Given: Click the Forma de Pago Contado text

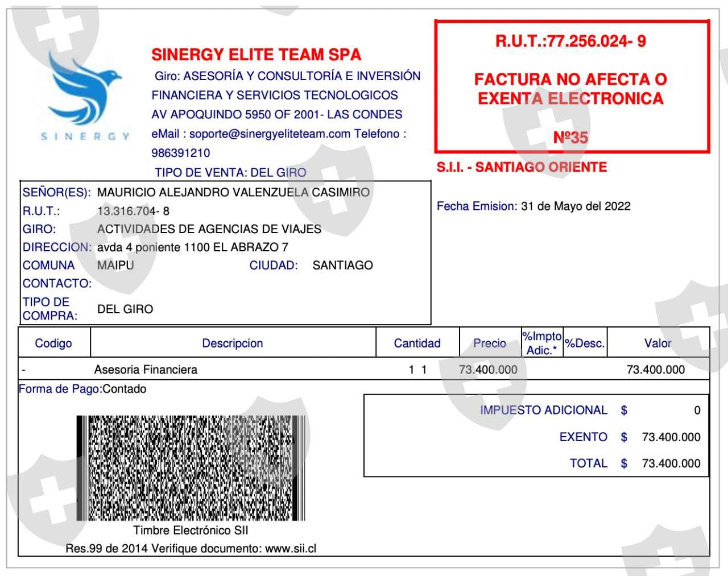Looking at the screenshot, I should click(x=82, y=389).
